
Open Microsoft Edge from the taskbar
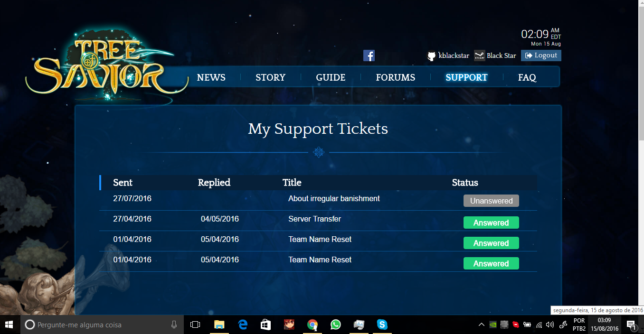tap(243, 325)
